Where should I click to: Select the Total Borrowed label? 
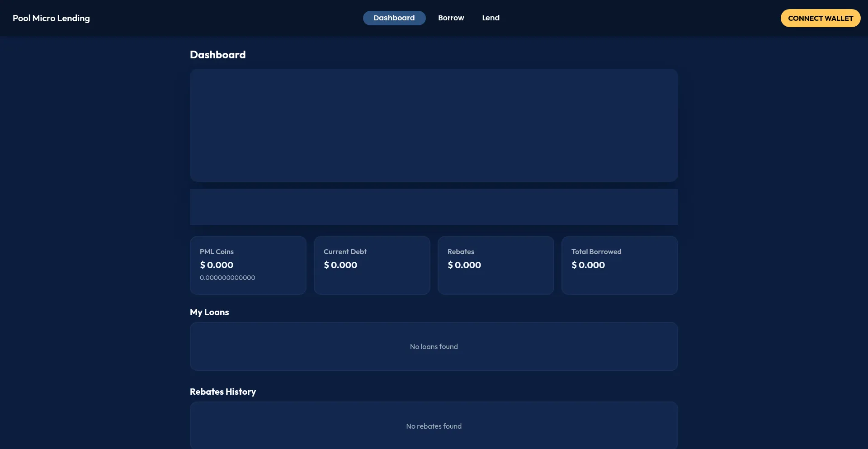[x=596, y=252]
